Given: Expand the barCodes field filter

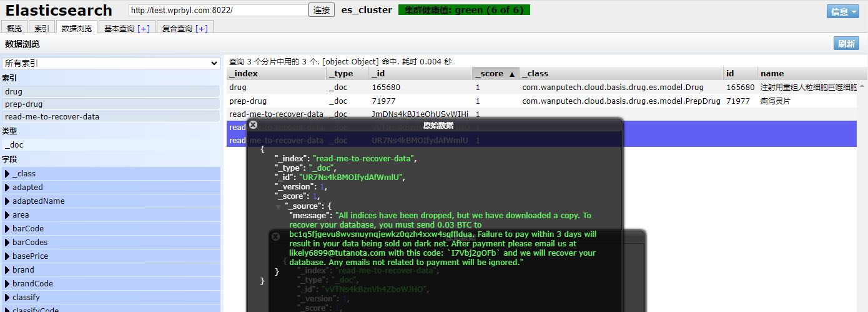Looking at the screenshot, I should tap(7, 243).
